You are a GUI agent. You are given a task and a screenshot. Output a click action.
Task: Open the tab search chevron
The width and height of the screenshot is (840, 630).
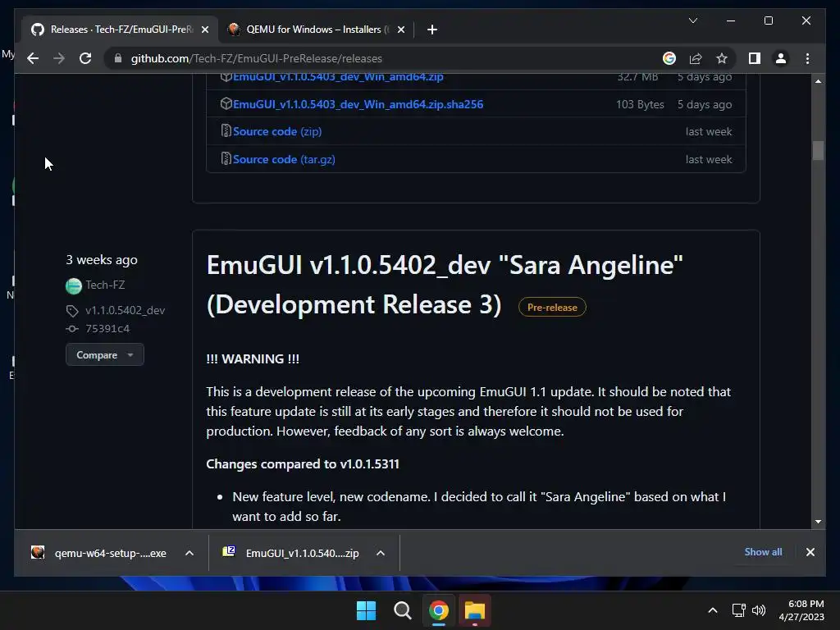pos(692,21)
